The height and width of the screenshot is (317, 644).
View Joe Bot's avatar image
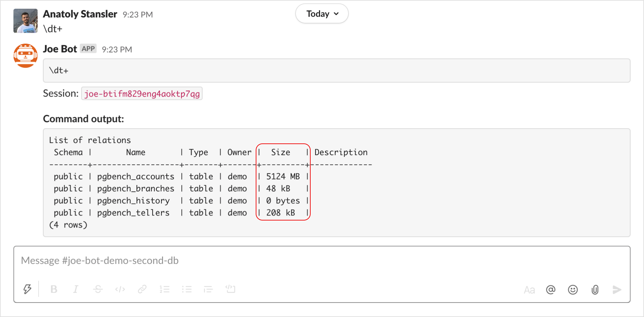[x=25, y=55]
